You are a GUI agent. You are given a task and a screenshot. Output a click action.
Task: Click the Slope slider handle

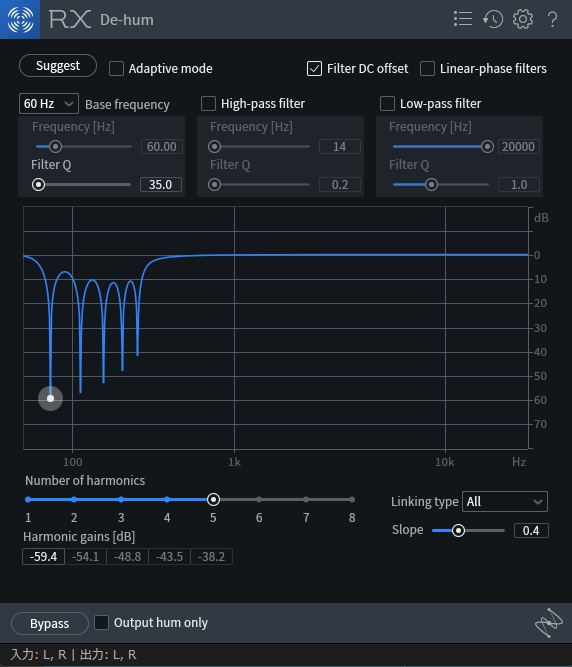(458, 530)
